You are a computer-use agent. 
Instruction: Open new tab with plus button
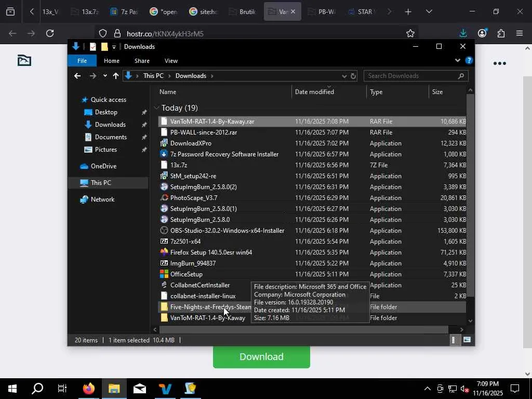(408, 12)
